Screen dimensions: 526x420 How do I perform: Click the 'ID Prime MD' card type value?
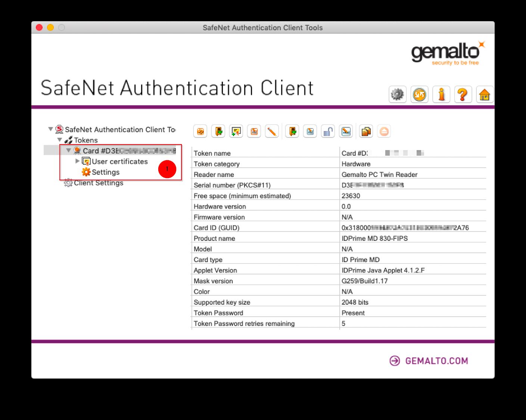point(360,259)
